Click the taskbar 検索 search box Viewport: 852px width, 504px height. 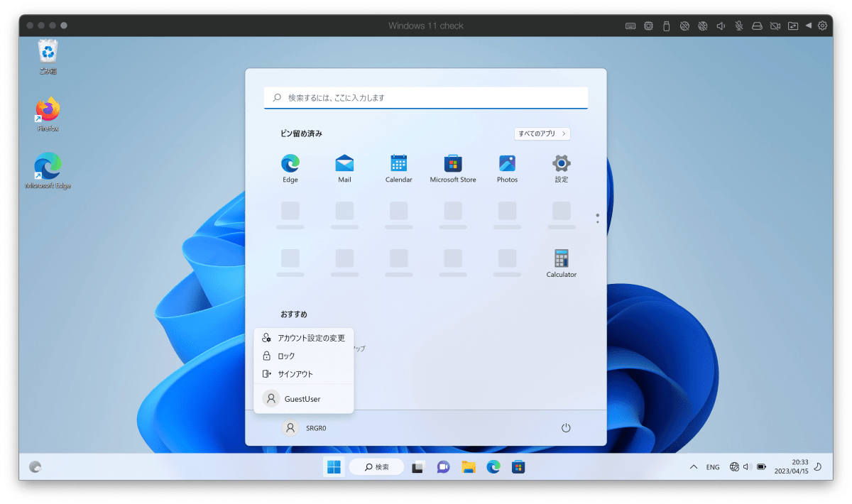(x=376, y=467)
